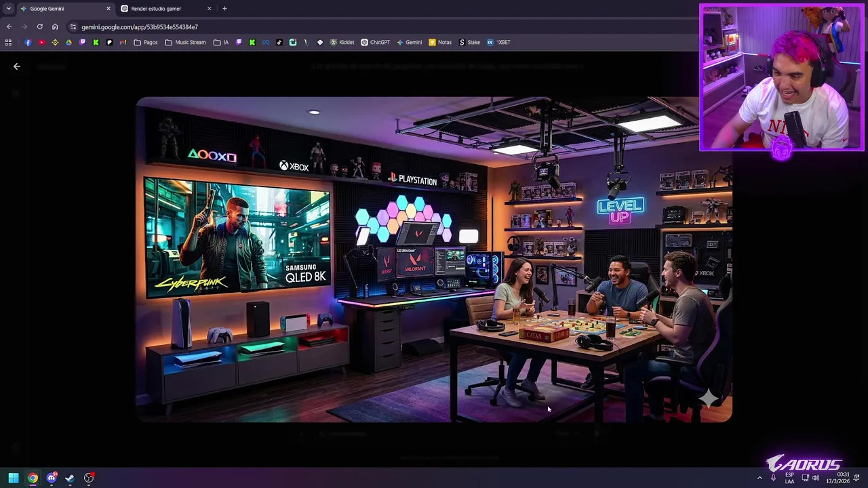This screenshot has height=488, width=868.
Task: Go back to previous page in browser
Action: pyautogui.click(x=9, y=27)
